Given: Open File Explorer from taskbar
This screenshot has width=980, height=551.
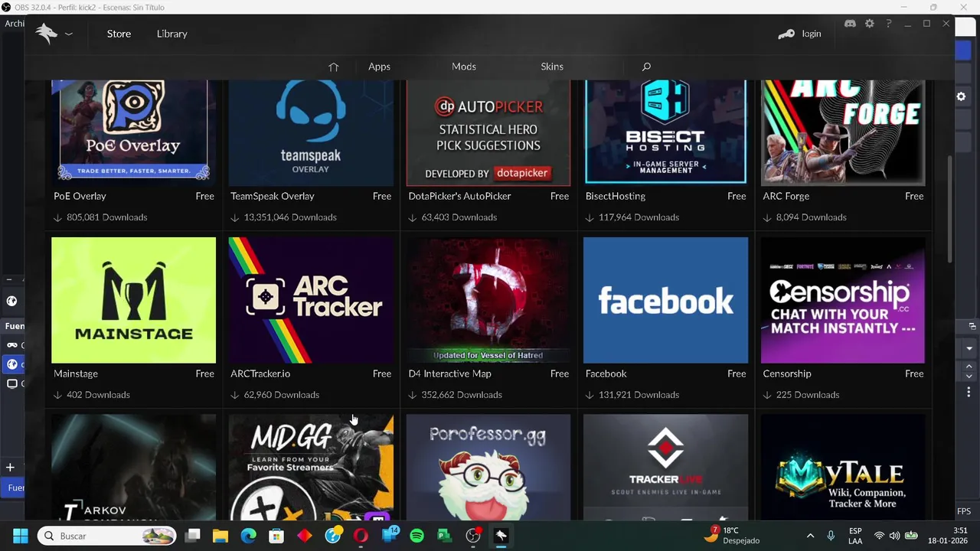Looking at the screenshot, I should [x=220, y=536].
